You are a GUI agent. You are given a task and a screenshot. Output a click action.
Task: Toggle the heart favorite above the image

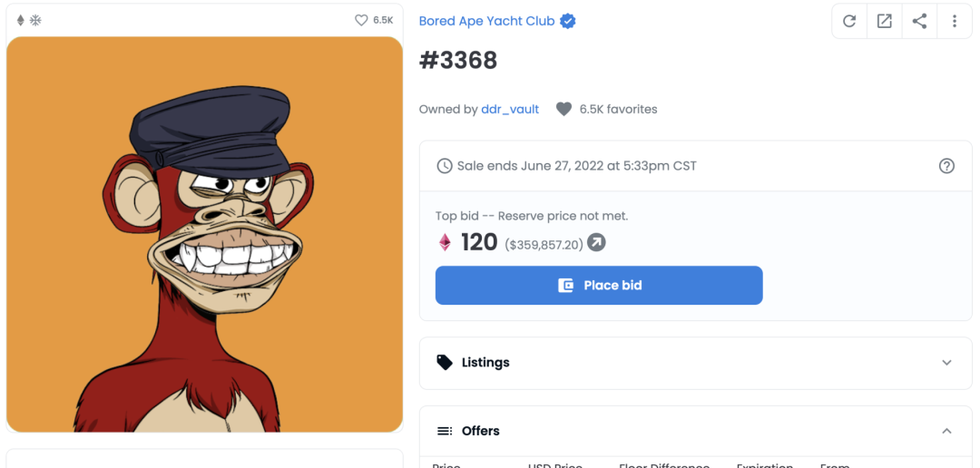(361, 20)
